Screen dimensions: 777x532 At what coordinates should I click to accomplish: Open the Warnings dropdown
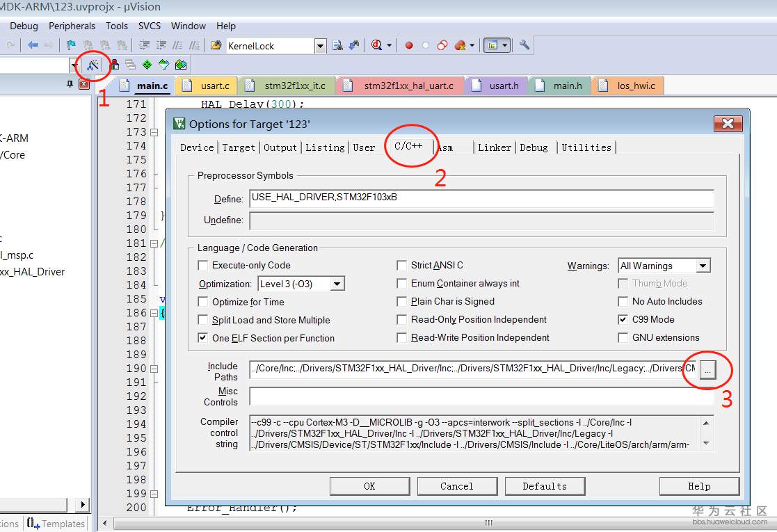point(703,266)
